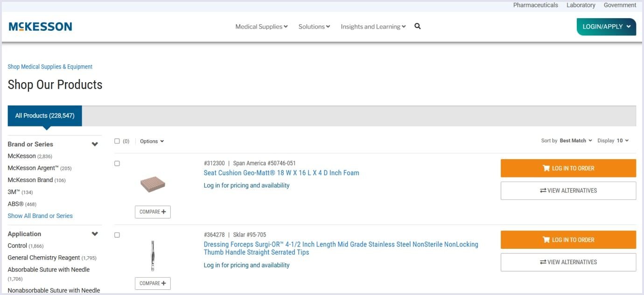Click View Alternatives for Seat Cushion

568,190
